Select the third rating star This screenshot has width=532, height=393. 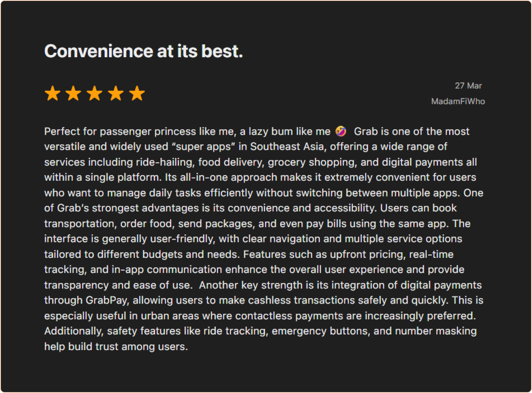[x=95, y=93]
